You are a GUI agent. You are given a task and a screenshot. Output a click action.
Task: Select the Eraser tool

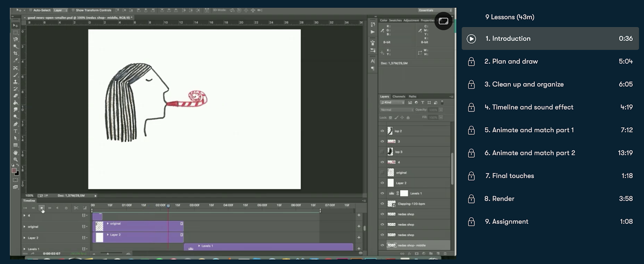pos(16,96)
